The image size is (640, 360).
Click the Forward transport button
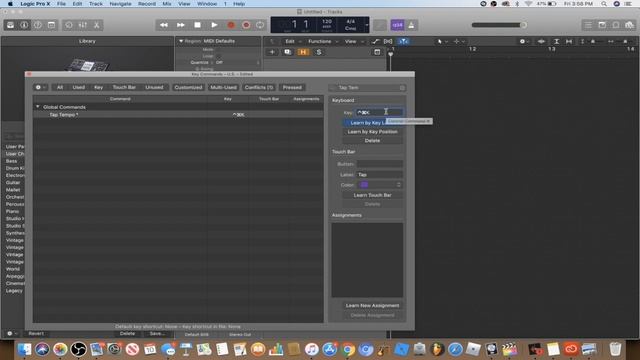[180, 25]
